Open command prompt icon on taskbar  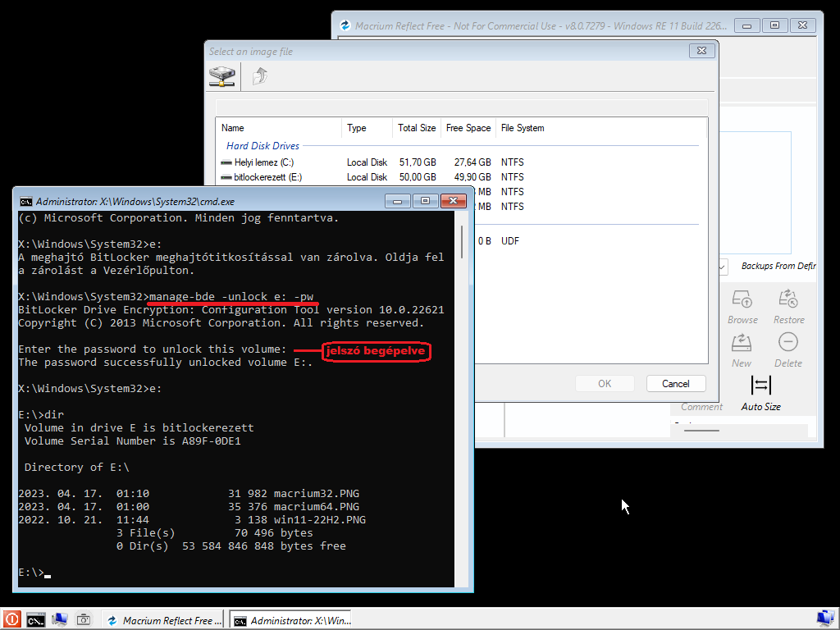[36, 620]
